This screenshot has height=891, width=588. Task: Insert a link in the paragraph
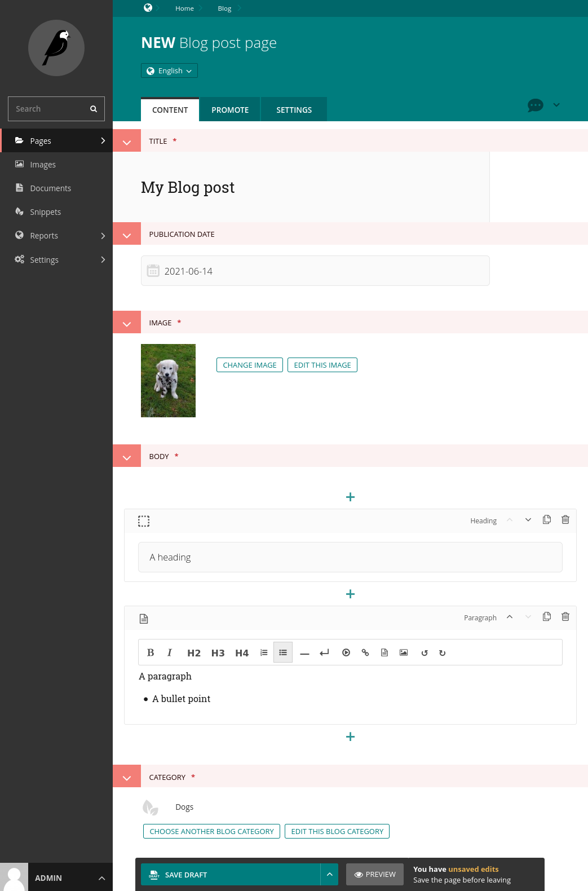(x=365, y=652)
